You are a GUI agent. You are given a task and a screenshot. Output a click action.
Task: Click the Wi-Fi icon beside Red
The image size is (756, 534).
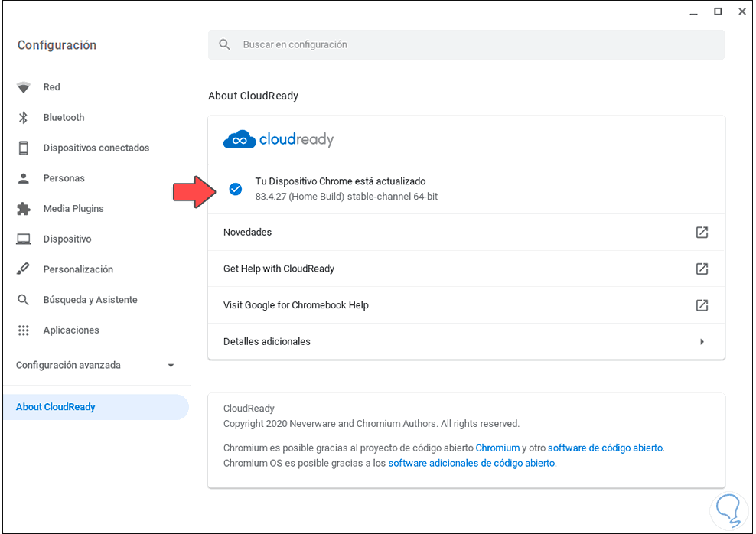24,88
